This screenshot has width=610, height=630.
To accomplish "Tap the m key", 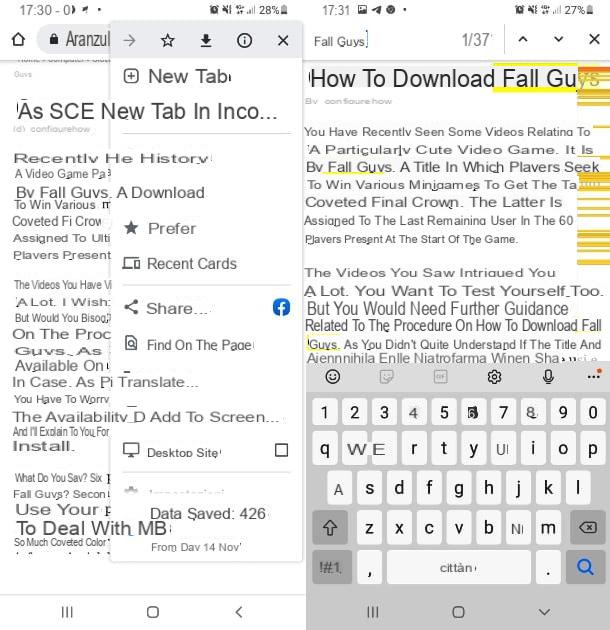I will (548, 527).
